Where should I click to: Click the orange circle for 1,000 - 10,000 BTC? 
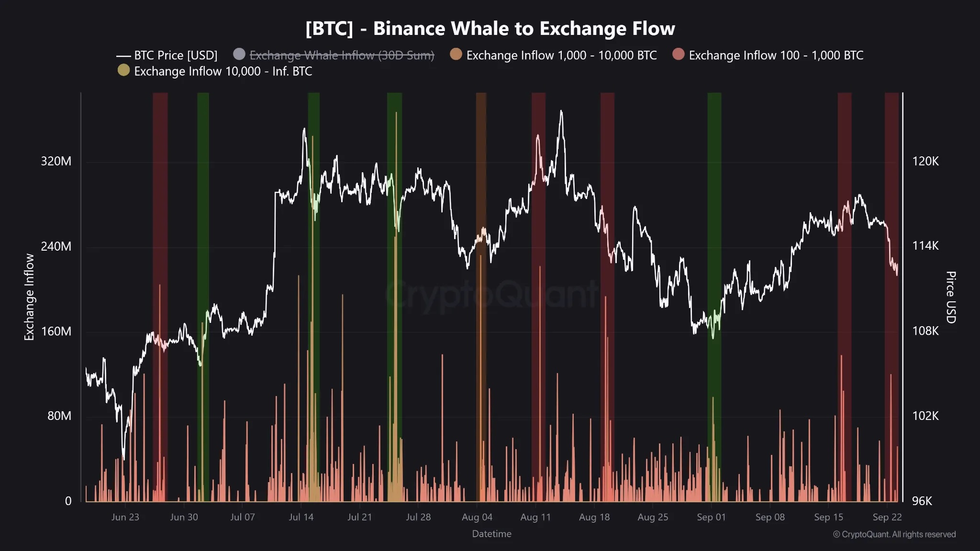tap(456, 54)
